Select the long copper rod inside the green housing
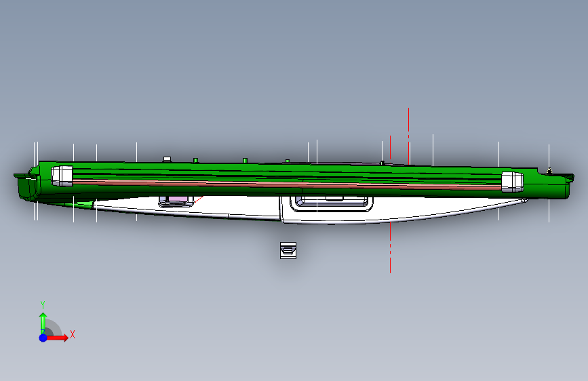The image size is (588, 381). click(x=287, y=184)
